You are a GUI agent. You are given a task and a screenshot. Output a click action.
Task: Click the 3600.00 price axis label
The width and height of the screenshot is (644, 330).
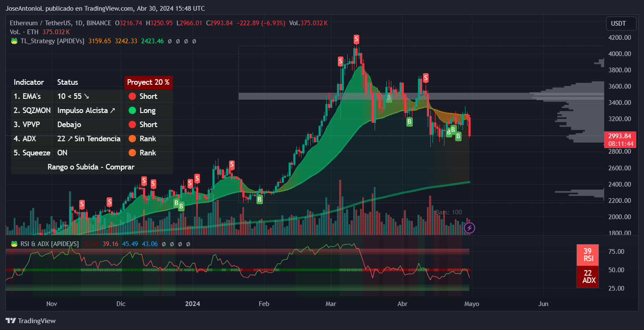[619, 86]
